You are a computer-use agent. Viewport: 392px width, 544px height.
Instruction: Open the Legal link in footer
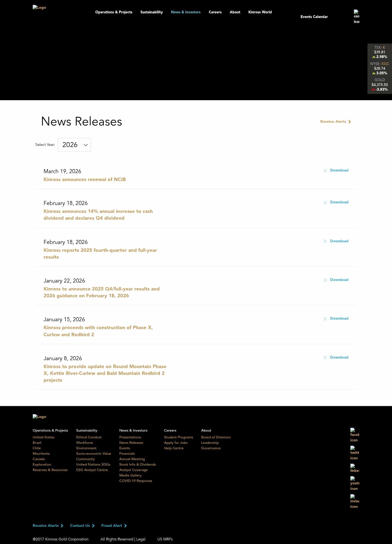(x=141, y=539)
